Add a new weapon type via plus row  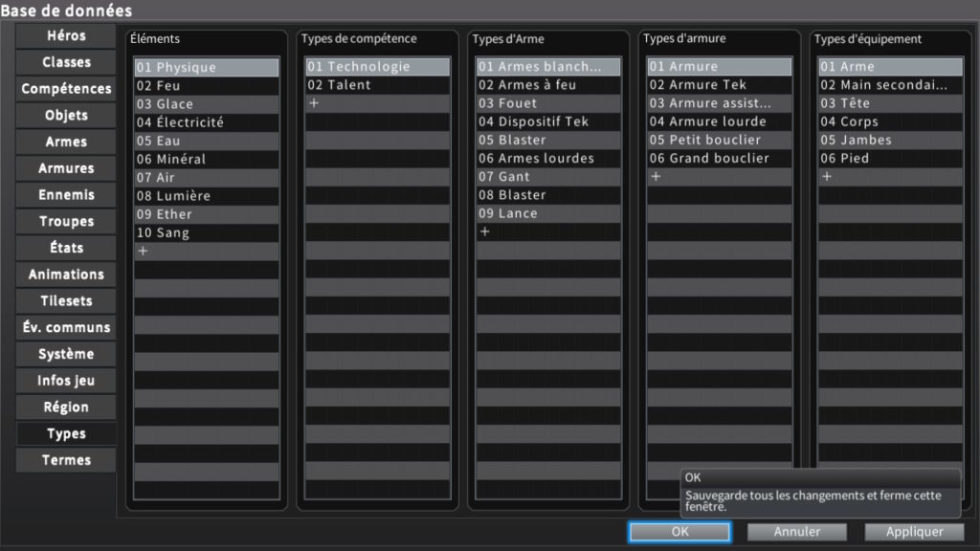coord(548,231)
